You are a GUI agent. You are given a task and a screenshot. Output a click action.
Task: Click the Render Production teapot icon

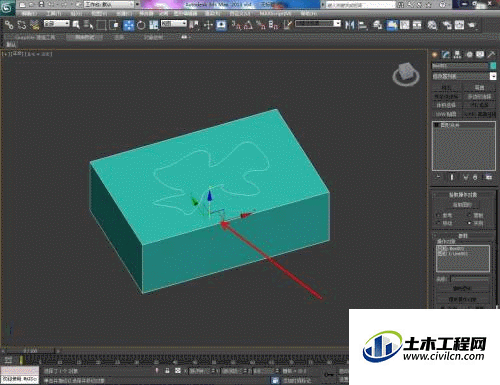click(x=472, y=25)
